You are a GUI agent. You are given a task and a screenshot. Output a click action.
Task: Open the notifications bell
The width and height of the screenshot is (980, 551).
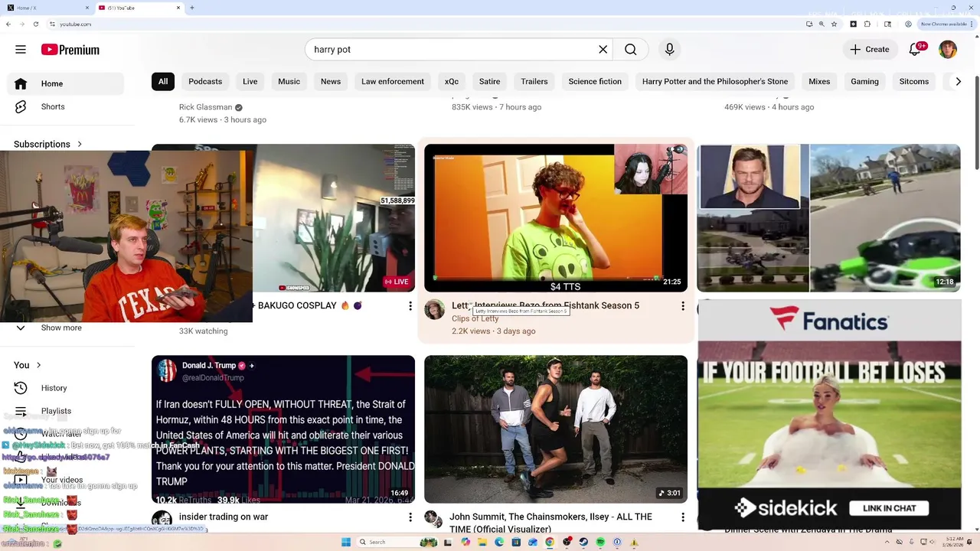915,50
